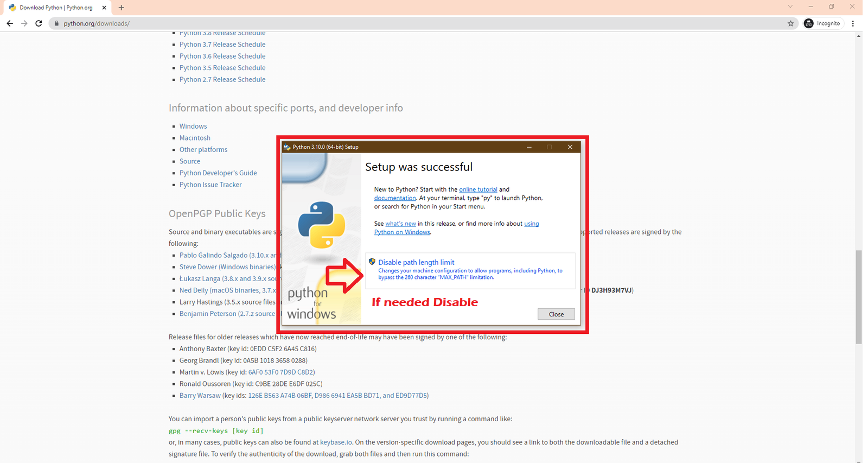Bookmark this page with the star icon
Image resolution: width=868 pixels, height=463 pixels.
point(790,23)
